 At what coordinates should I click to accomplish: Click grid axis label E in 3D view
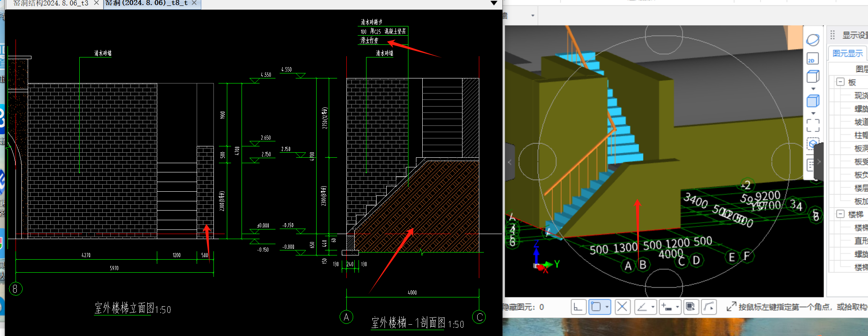[732, 257]
